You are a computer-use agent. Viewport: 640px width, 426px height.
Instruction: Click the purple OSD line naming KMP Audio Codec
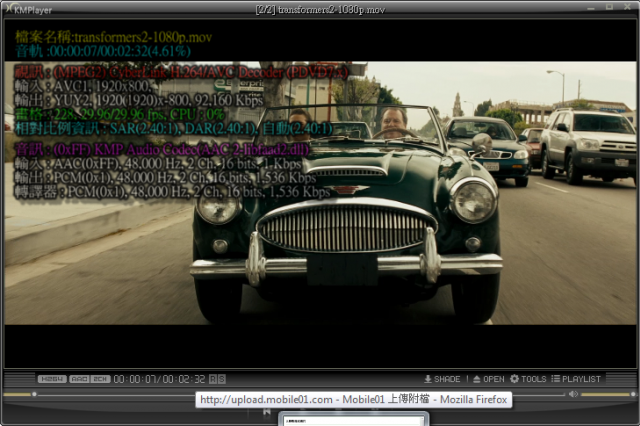(162, 149)
